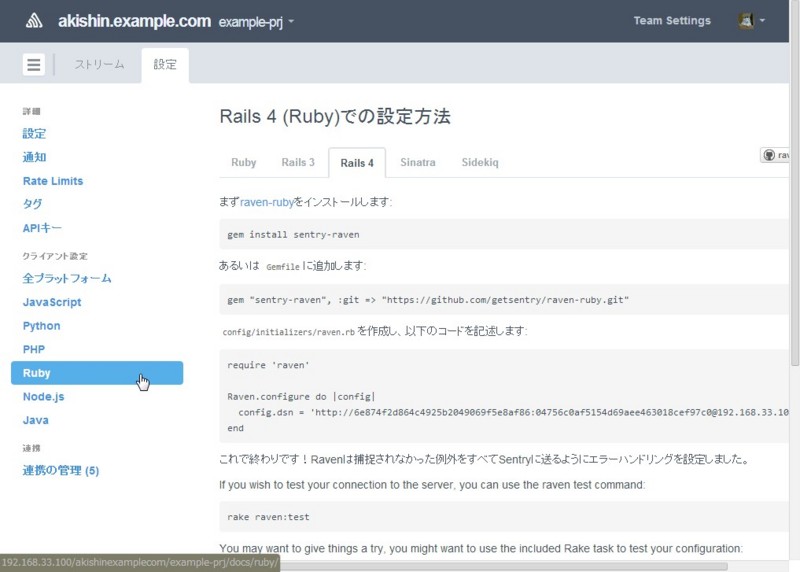Switch to the 設定 tab
This screenshot has height=572, width=800.
click(x=165, y=65)
